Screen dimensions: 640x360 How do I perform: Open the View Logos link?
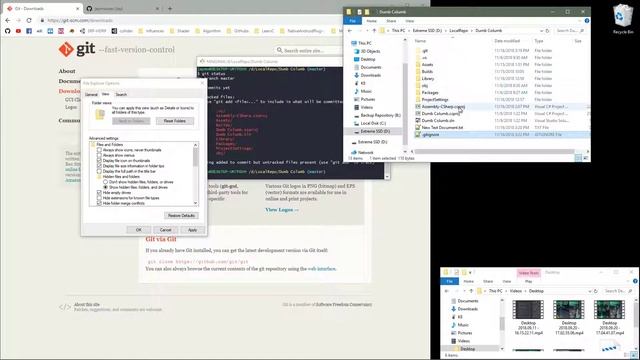click(282, 209)
